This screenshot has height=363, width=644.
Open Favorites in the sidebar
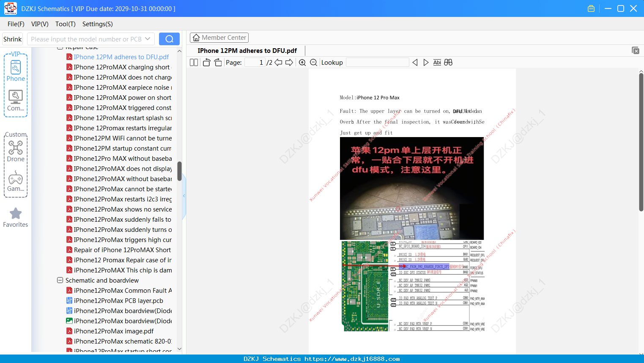[16, 218]
